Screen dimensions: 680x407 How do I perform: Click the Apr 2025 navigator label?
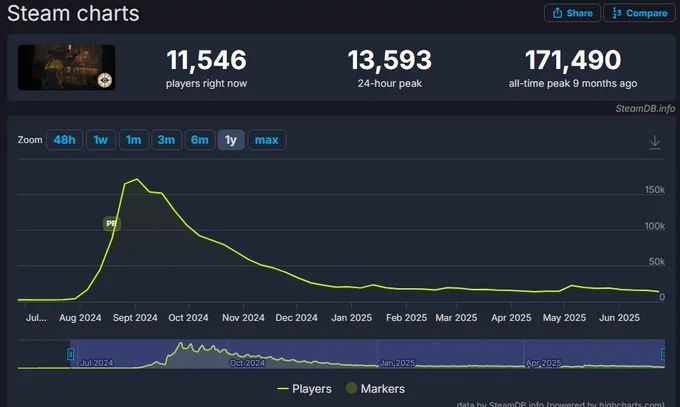543,363
